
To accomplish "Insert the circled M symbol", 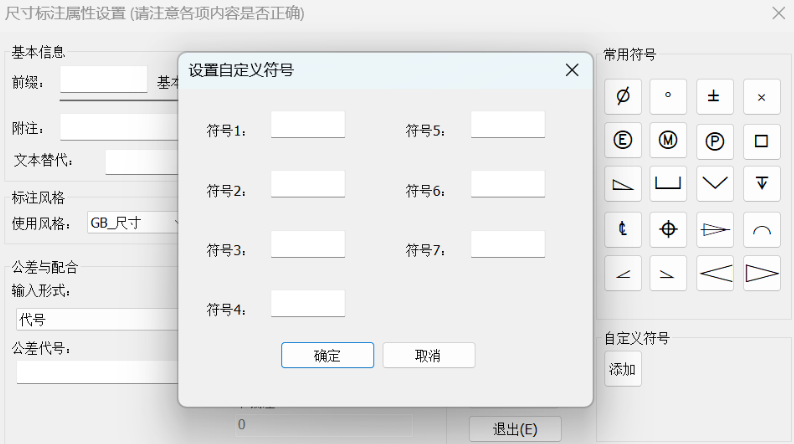I will tap(668, 141).
